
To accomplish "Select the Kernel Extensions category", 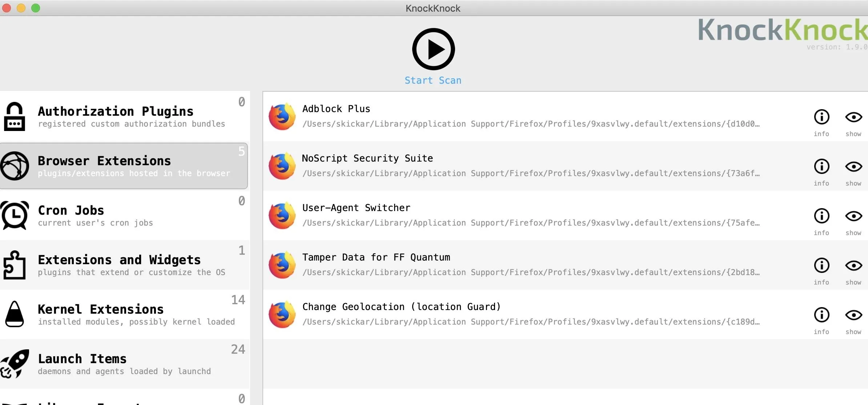I will (125, 314).
